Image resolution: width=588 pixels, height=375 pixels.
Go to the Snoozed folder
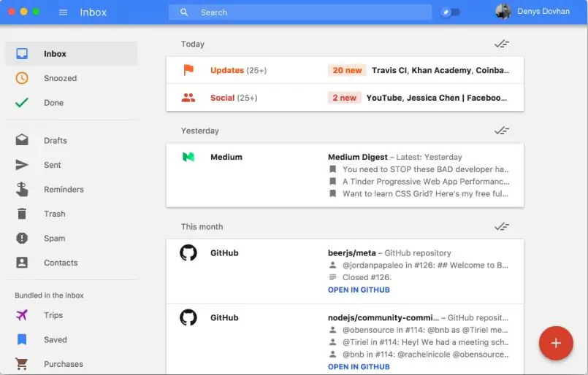tap(60, 78)
